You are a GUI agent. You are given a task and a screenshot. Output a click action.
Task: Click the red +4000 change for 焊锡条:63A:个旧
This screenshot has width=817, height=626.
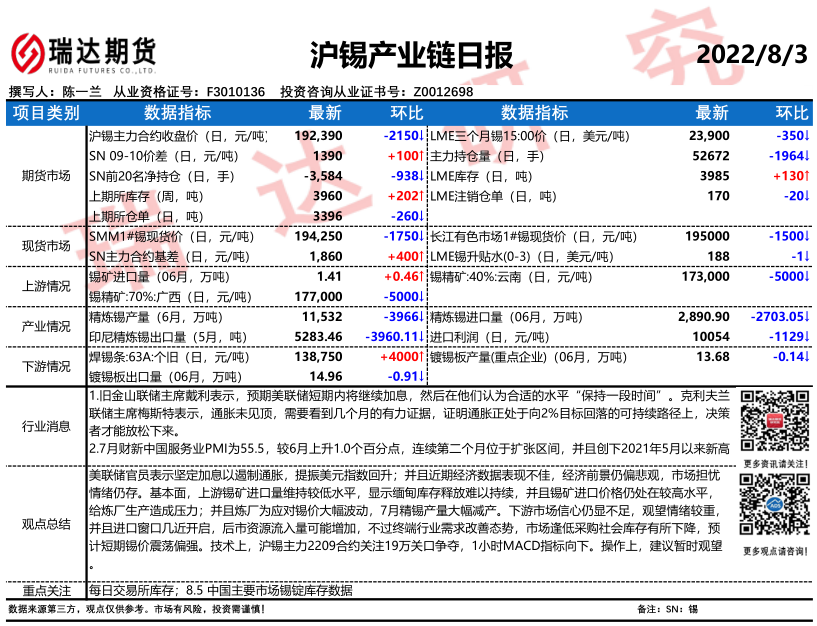point(401,356)
